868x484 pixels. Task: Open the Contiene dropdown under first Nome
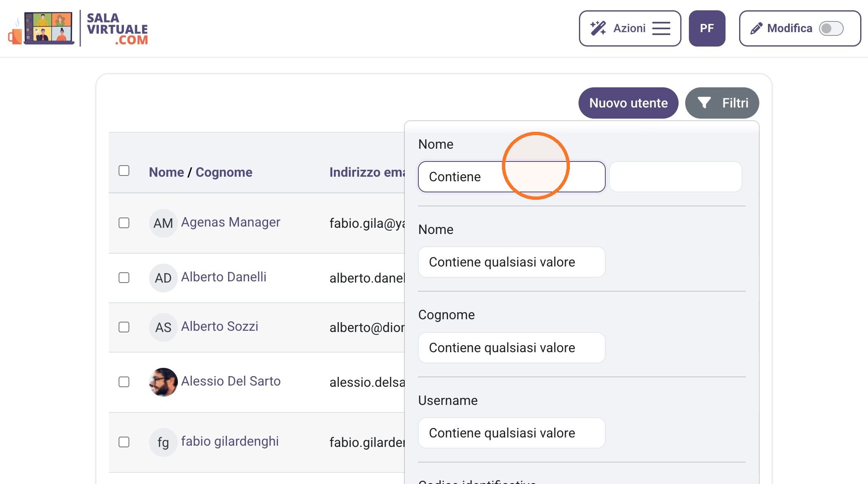(511, 177)
